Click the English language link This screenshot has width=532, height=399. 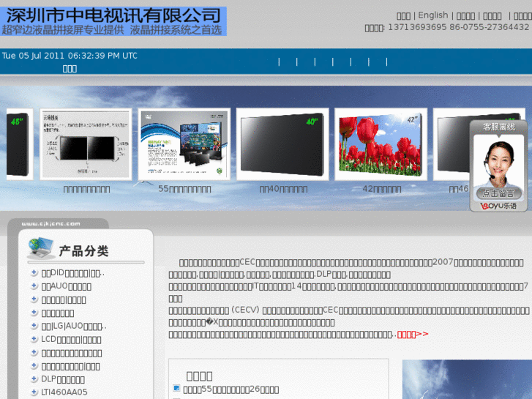tap(433, 15)
